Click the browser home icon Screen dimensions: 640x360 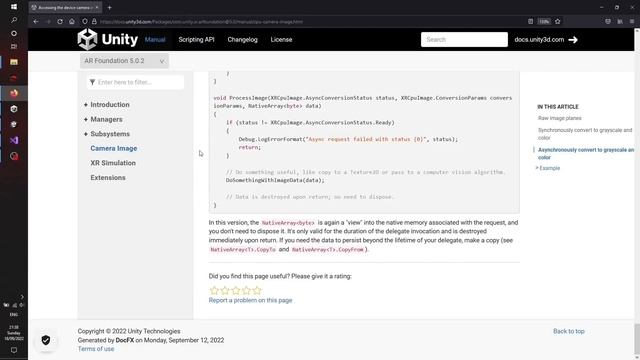(72, 22)
